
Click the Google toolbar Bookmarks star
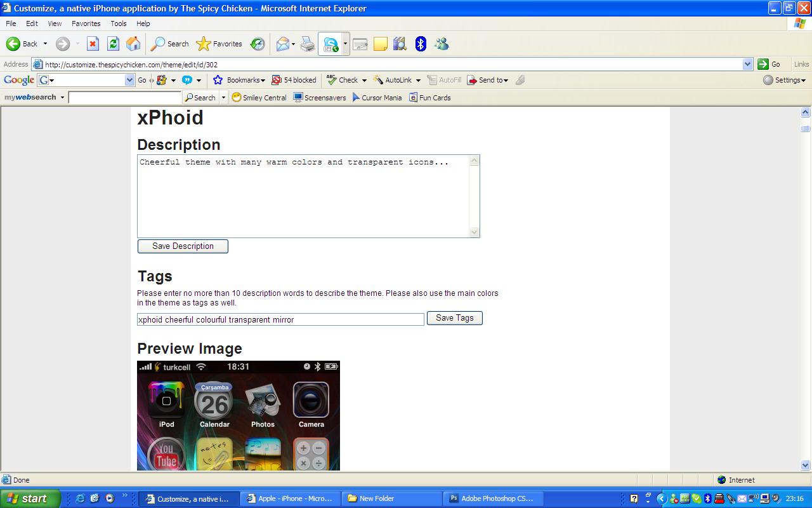tap(239, 80)
